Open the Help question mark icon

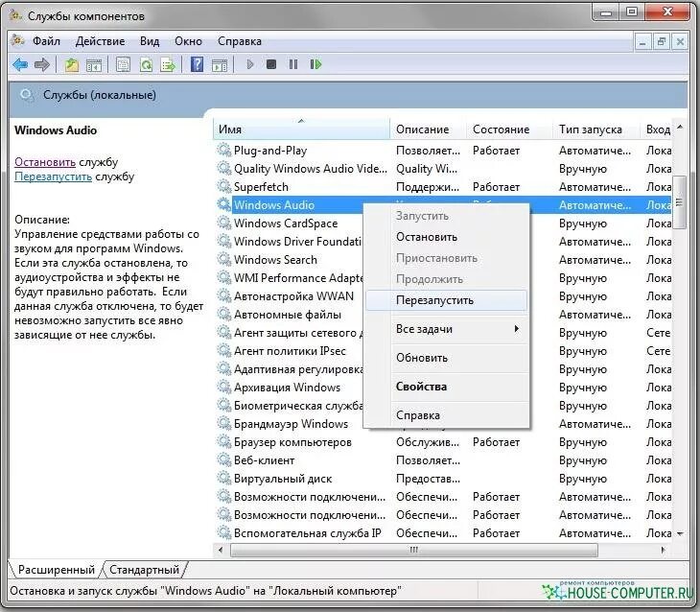pos(197,65)
